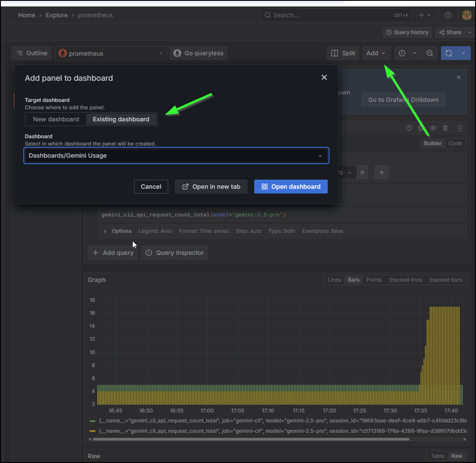Open the Query inspector
This screenshot has height=463, width=476.
tap(174, 253)
